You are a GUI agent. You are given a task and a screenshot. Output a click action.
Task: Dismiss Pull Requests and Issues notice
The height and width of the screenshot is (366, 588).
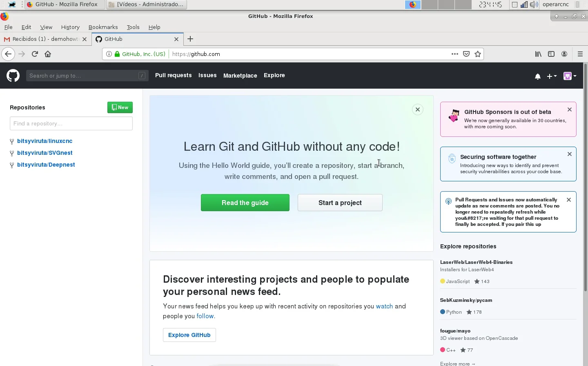coord(569,200)
